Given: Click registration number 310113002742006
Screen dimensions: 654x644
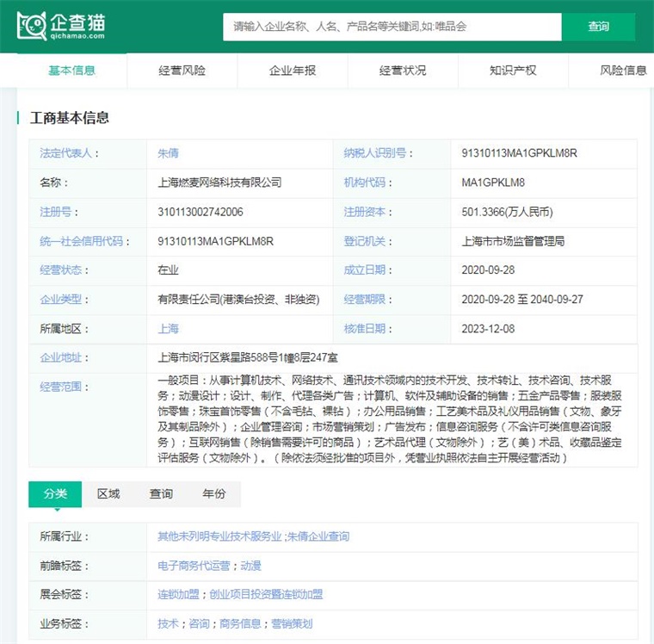Looking at the screenshot, I should pyautogui.click(x=201, y=212).
